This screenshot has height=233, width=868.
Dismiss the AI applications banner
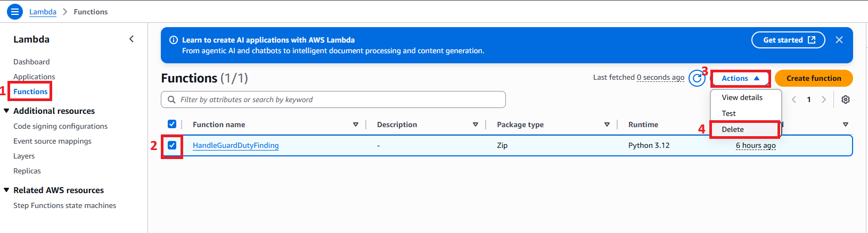[x=839, y=40]
